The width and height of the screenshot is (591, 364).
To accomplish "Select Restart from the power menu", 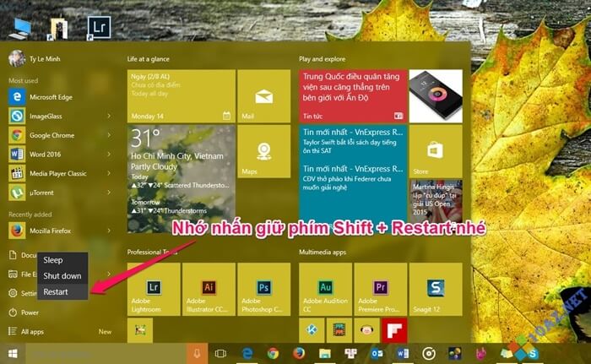I will 57,291.
